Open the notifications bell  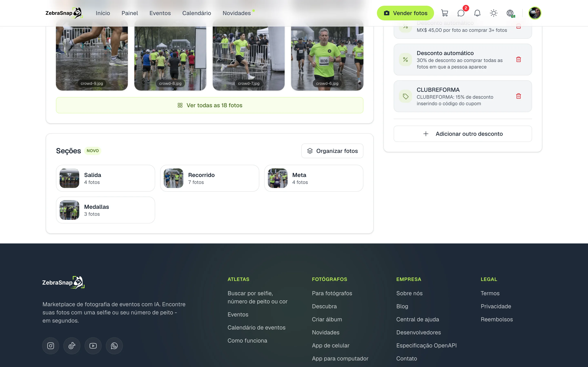pyautogui.click(x=477, y=13)
